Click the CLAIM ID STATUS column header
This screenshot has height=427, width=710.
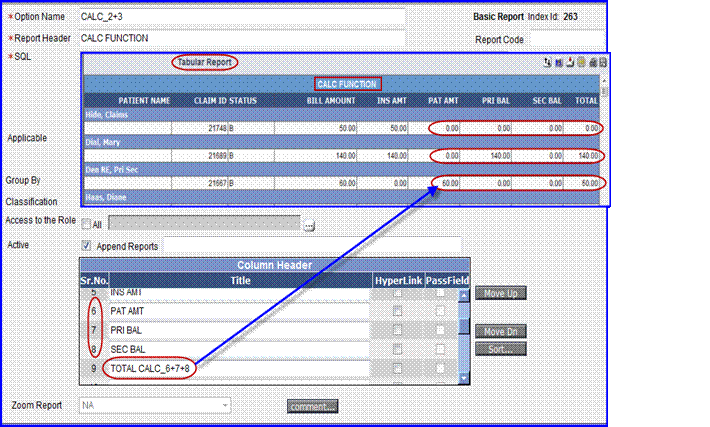[225, 101]
